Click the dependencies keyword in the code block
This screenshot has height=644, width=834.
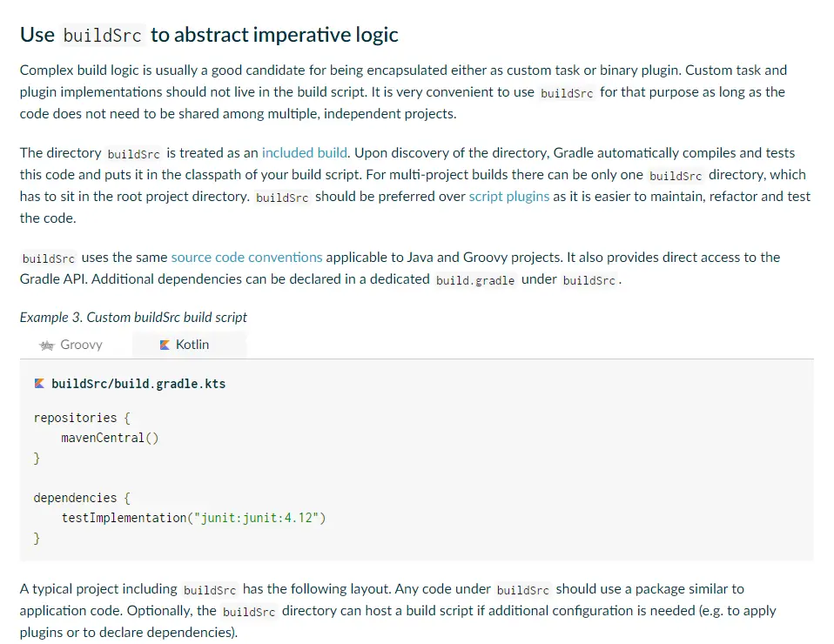75,498
